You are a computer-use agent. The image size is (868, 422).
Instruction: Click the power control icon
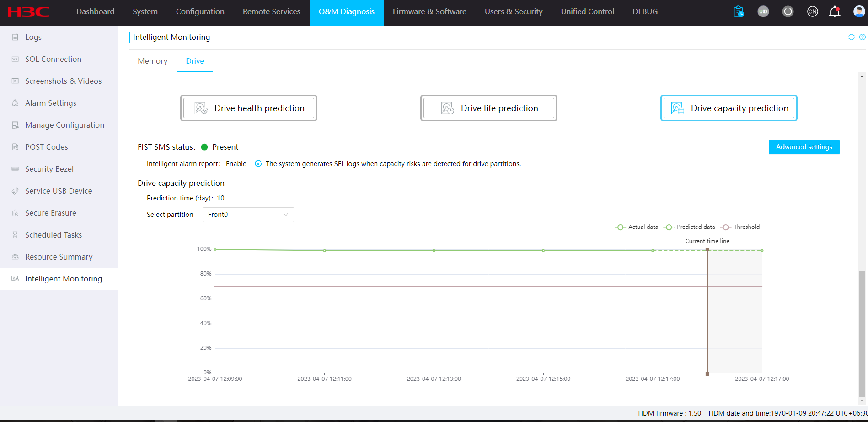point(788,11)
